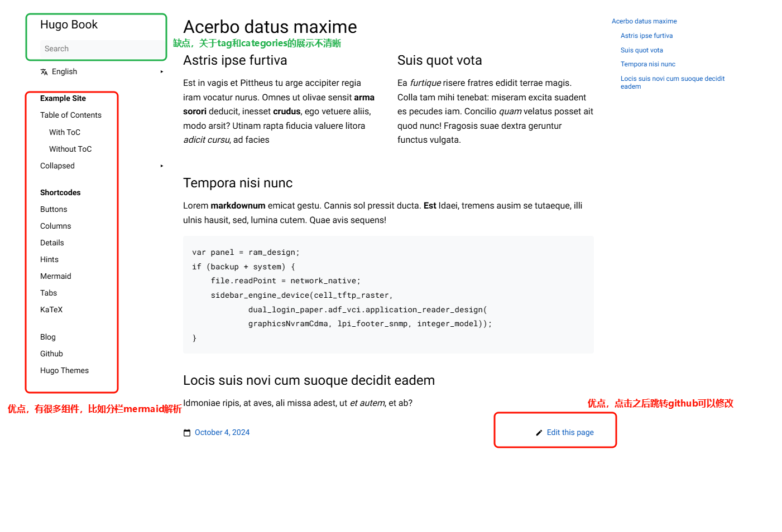Focus the Search input field
The width and height of the screenshot is (782, 532).
click(x=103, y=49)
